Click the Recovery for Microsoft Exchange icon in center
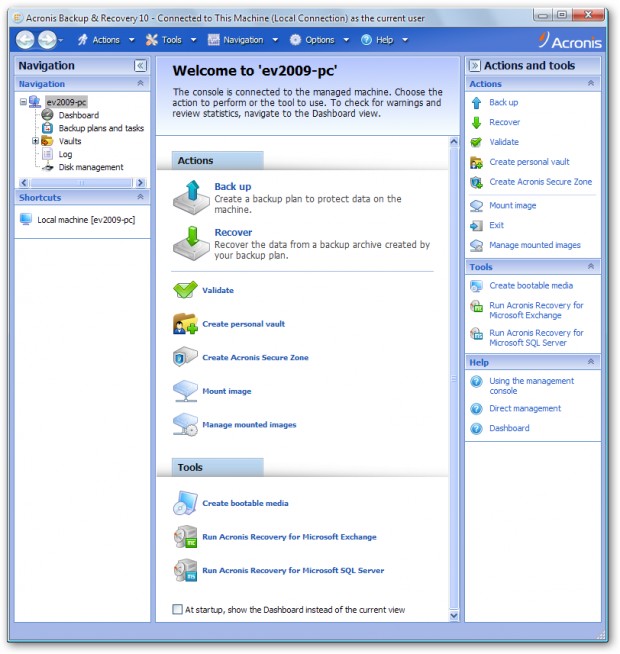Viewport: 620px width, 654px height. [x=185, y=537]
